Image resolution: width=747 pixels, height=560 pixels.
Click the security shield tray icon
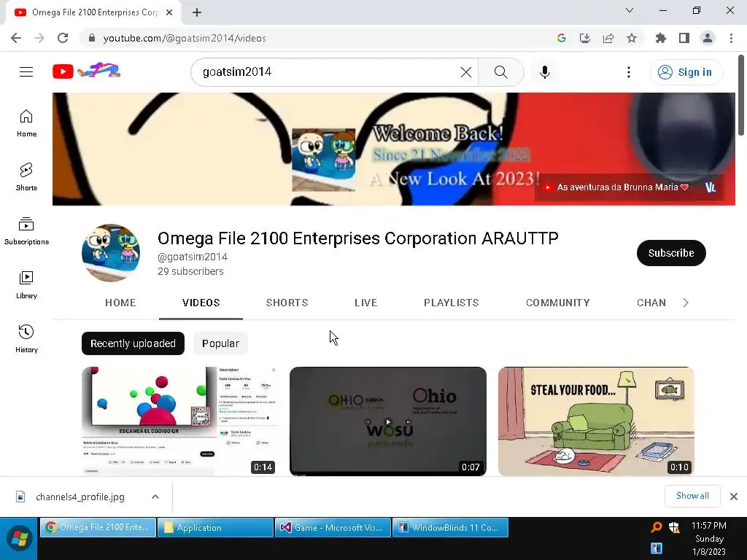point(674,526)
